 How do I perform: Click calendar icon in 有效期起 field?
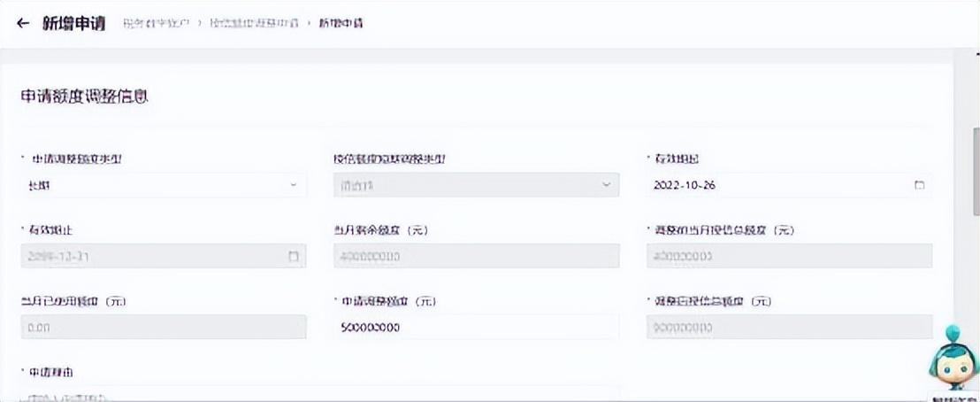[919, 185]
